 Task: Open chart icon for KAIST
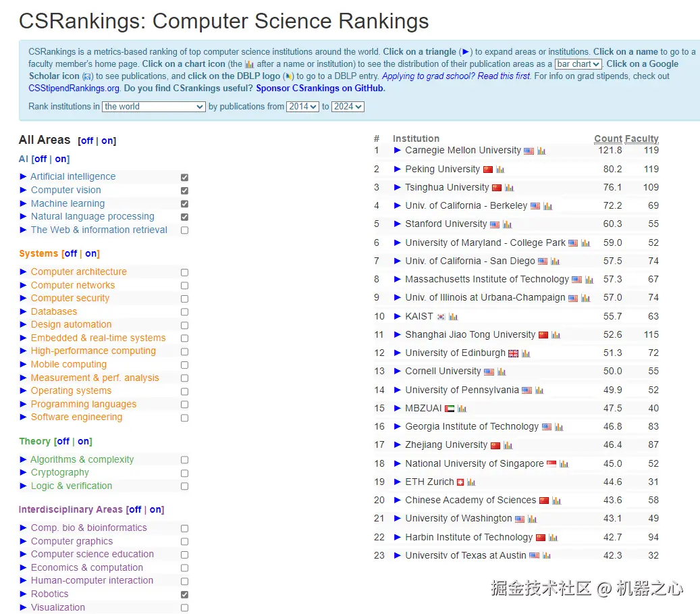coord(453,317)
